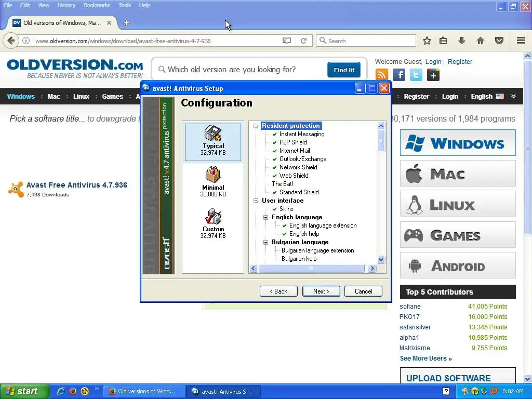The image size is (532, 399).
Task: Show bookmarks list icon in Firefox toolbar
Action: pyautogui.click(x=443, y=41)
